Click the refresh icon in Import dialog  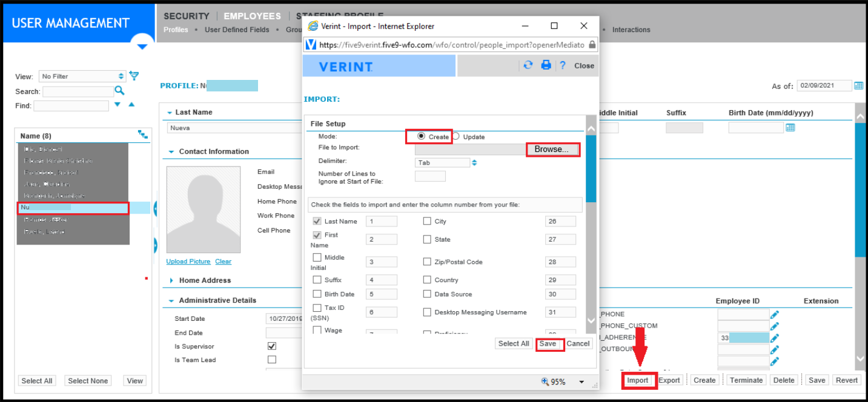click(x=528, y=65)
